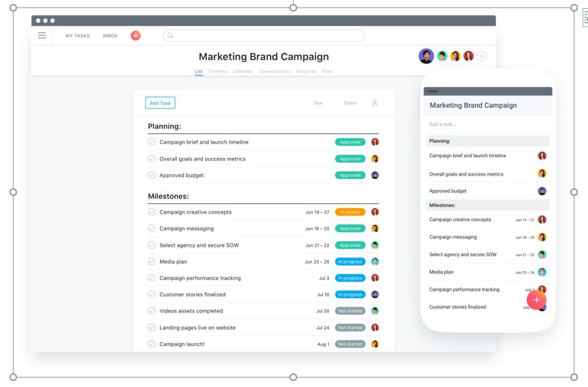The width and height of the screenshot is (588, 387).
Task: Click the magnifier icon in search bar
Action: (x=170, y=35)
